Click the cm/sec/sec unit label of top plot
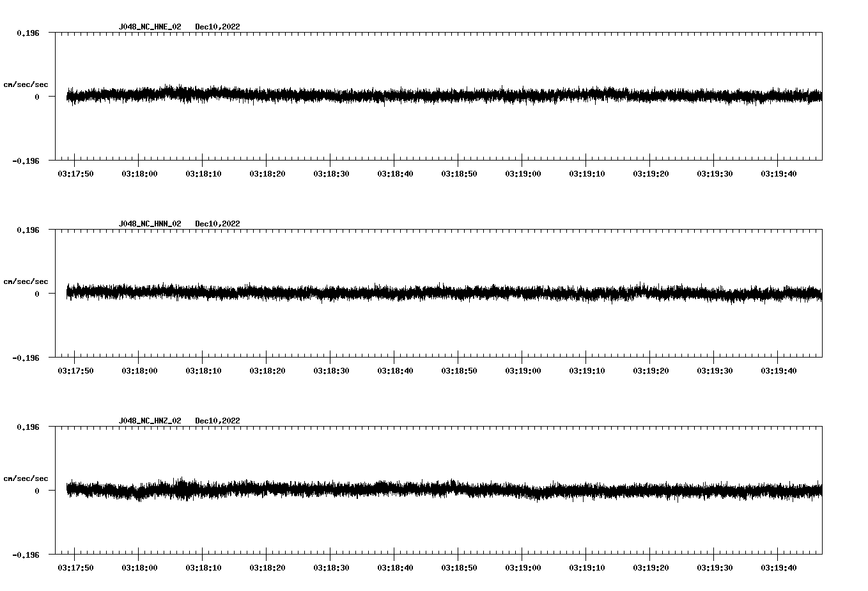868x591 pixels. coord(27,84)
